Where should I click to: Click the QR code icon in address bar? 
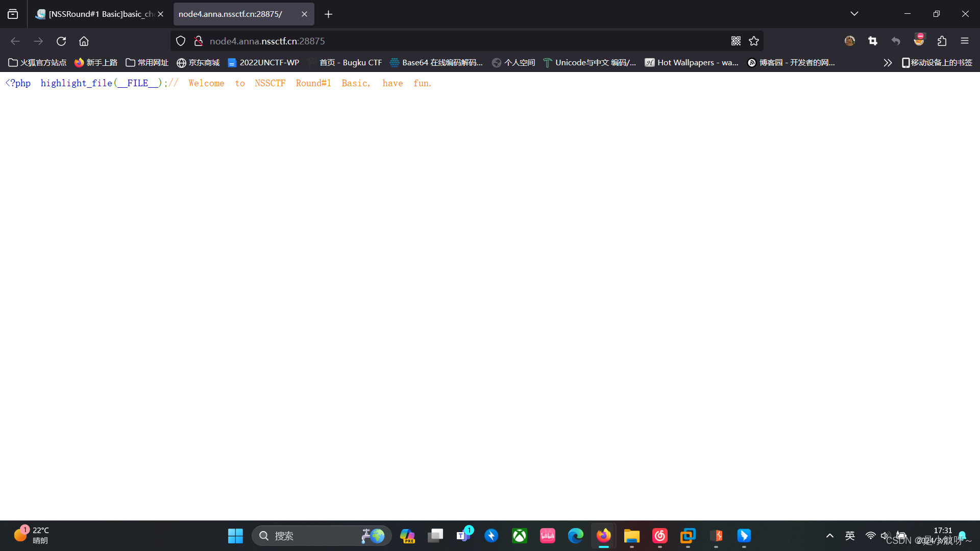[x=736, y=41]
